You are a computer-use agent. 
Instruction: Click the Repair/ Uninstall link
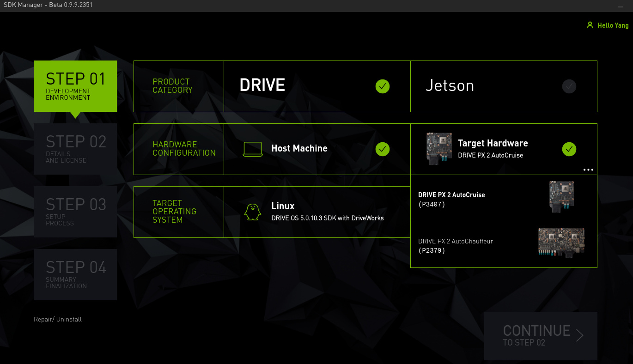58,319
